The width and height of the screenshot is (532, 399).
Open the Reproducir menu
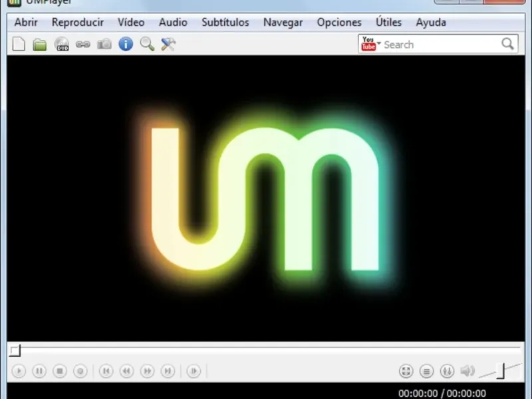78,23
